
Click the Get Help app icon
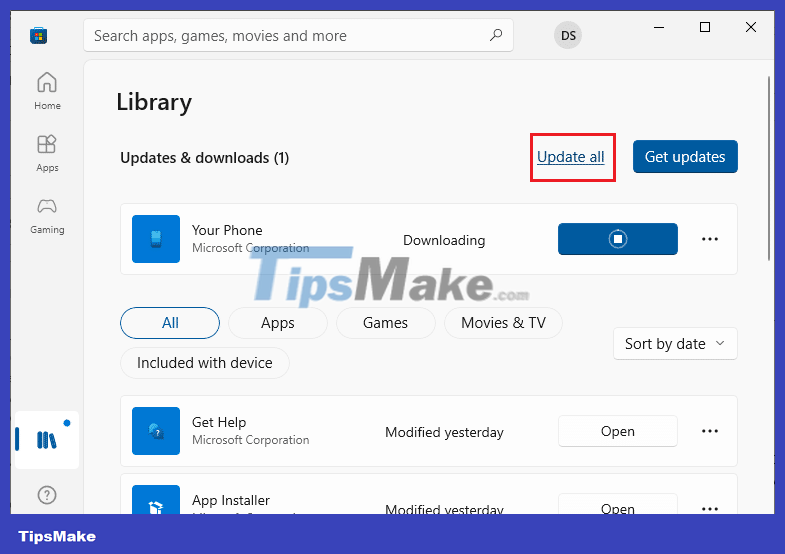pyautogui.click(x=156, y=431)
